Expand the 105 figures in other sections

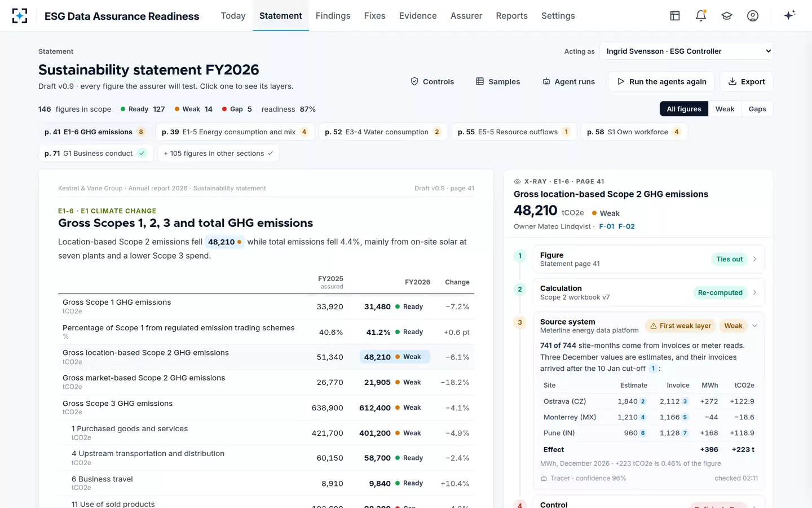pyautogui.click(x=218, y=154)
